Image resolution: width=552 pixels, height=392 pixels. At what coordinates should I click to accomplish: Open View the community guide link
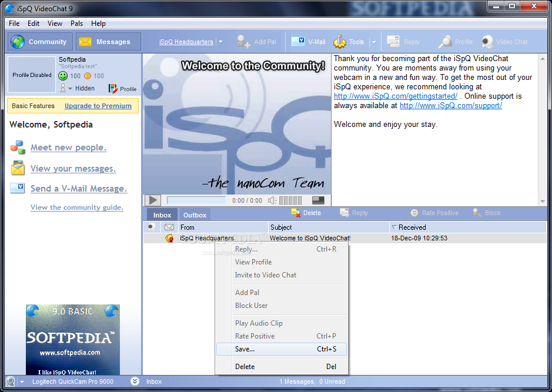77,207
